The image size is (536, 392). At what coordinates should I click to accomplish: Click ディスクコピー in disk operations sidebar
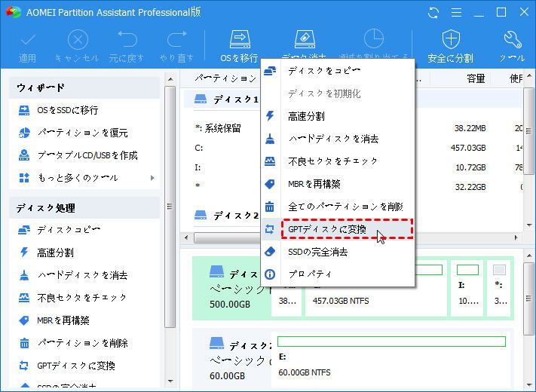69,230
